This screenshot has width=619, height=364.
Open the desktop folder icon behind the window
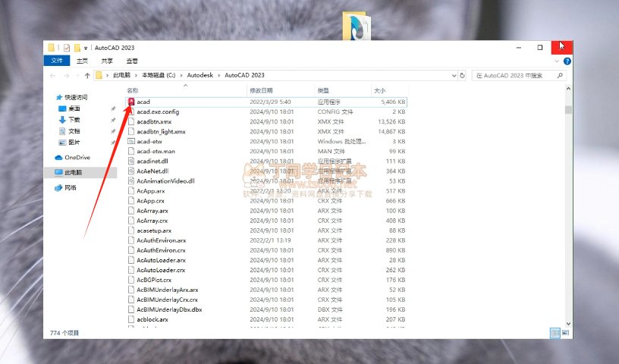(357, 26)
